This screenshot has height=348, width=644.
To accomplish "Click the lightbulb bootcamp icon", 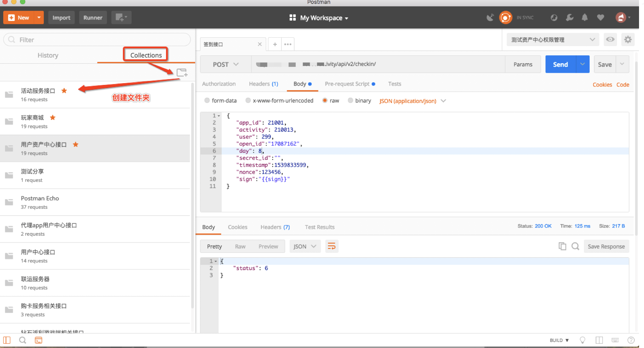I will 582,340.
